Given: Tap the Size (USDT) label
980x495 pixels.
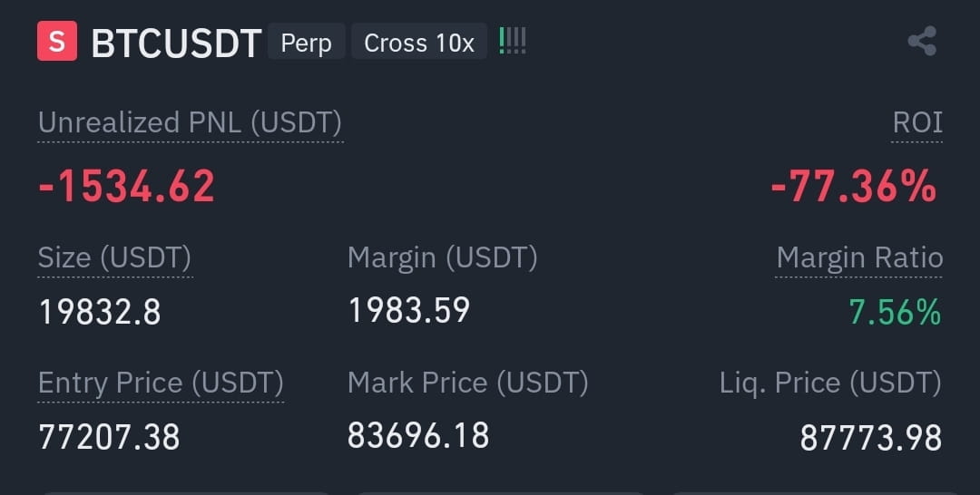Looking at the screenshot, I should (114, 257).
